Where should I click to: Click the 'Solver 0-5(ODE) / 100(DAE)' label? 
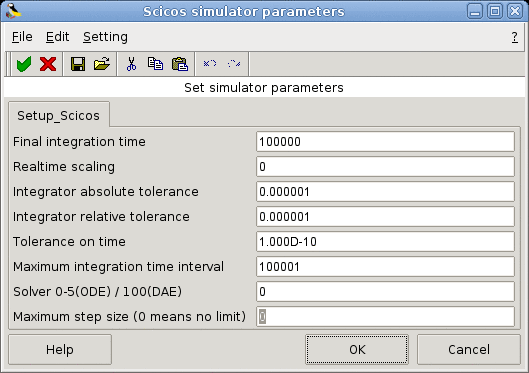97,291
